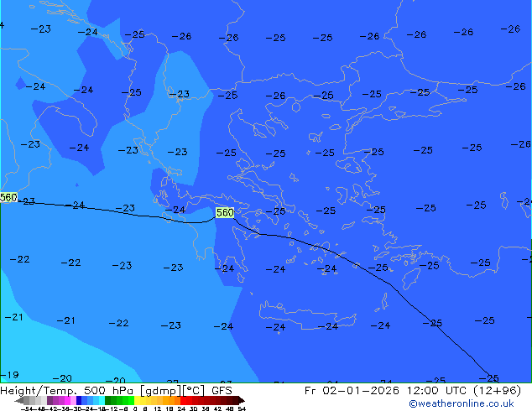
Task: Open the weatheronline.co.uk copyright link
Action: [x=462, y=403]
